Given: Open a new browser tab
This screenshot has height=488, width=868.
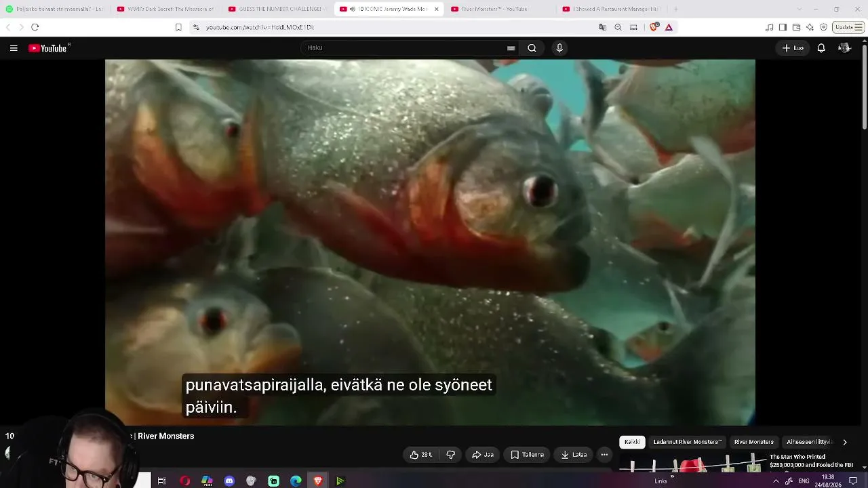Looking at the screenshot, I should click(675, 9).
